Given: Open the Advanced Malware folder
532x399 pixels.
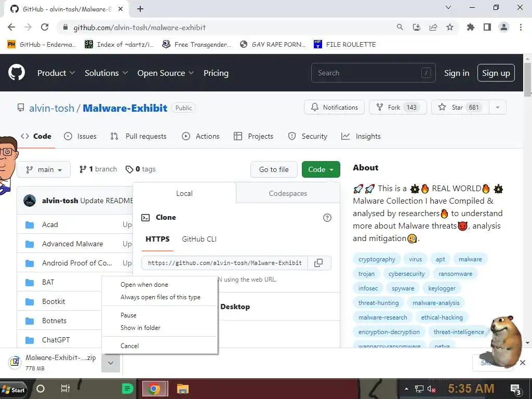Looking at the screenshot, I should [x=72, y=244].
